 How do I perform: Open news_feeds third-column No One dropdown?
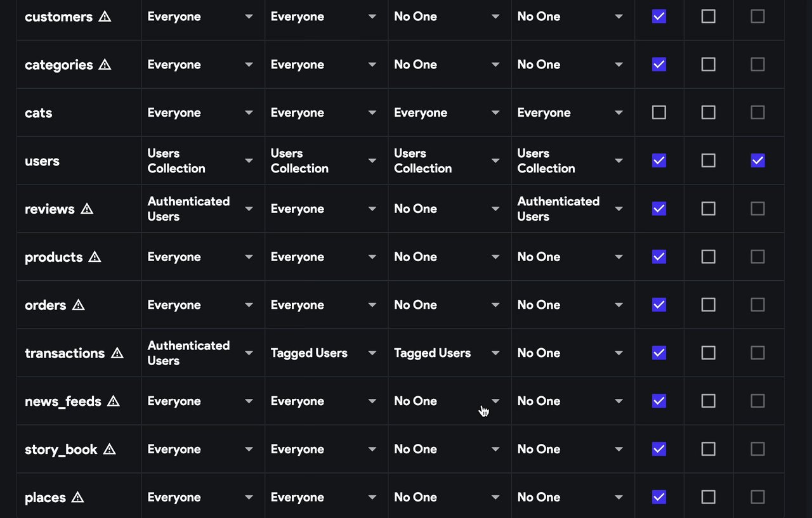[447, 401]
